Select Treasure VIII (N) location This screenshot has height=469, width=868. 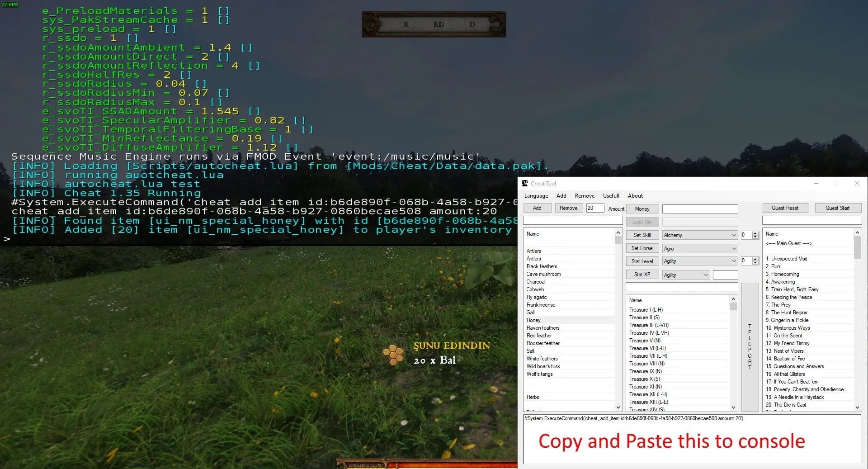coord(678,364)
